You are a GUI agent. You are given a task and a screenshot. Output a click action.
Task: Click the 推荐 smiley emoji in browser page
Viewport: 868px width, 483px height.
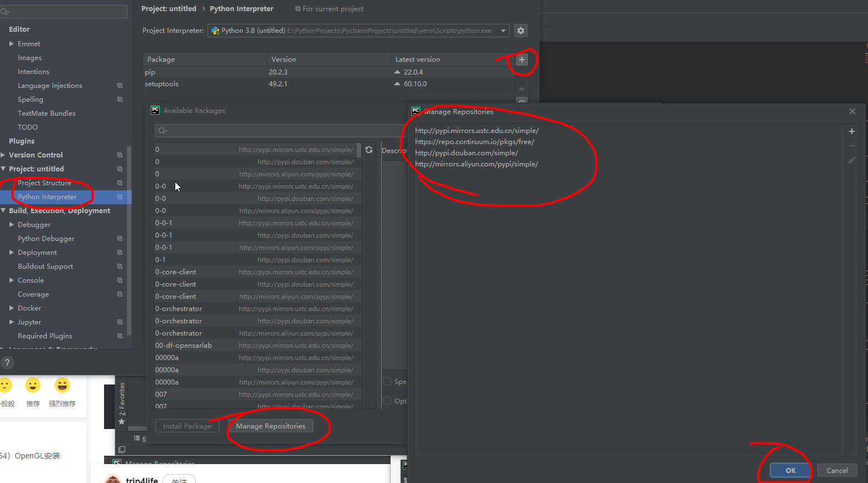[33, 385]
